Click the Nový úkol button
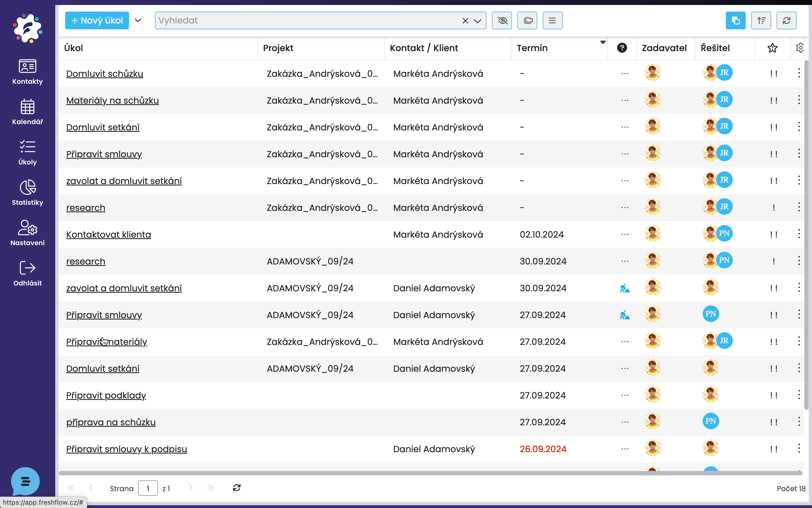The image size is (812, 508). [97, 20]
